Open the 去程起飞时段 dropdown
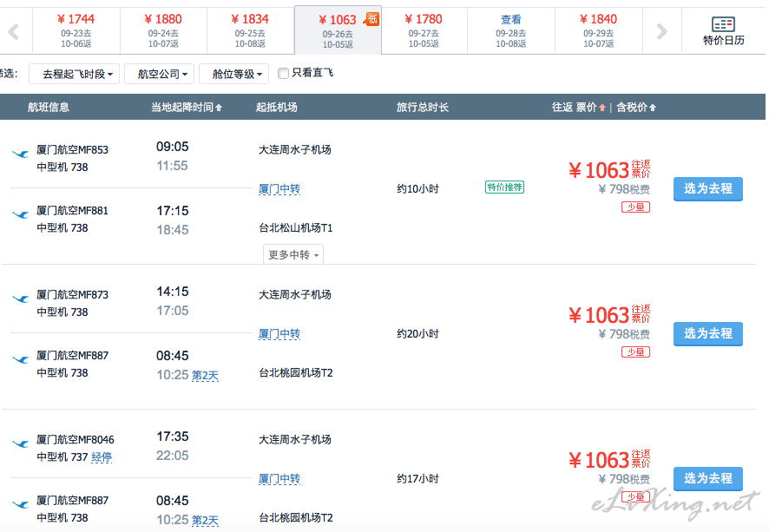The height and width of the screenshot is (532, 769). click(74, 74)
